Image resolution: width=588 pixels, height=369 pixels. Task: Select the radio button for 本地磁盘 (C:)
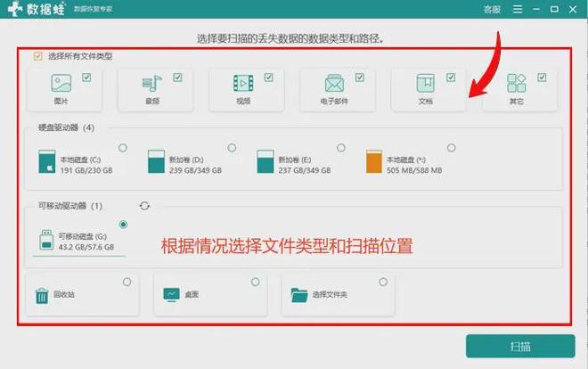pyautogui.click(x=123, y=148)
